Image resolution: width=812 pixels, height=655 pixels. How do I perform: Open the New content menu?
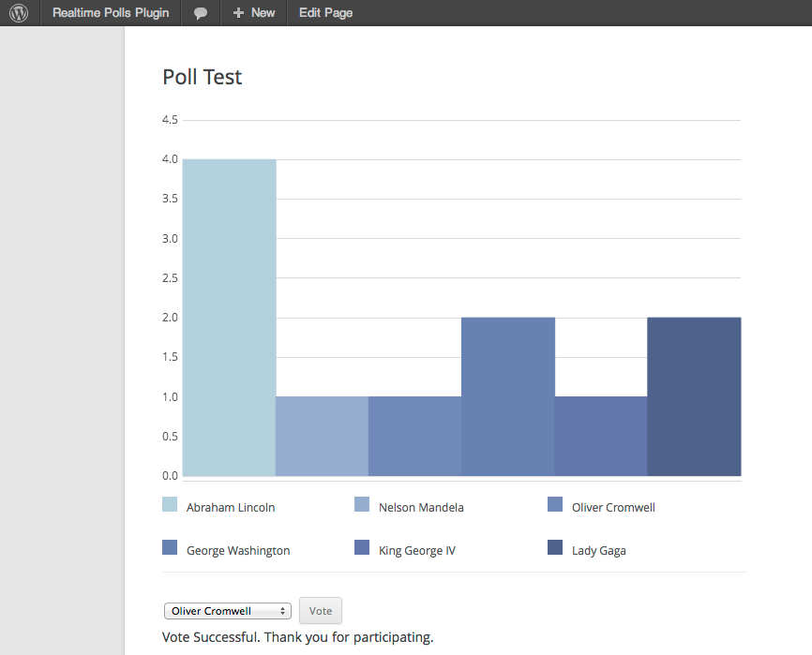pyautogui.click(x=254, y=13)
